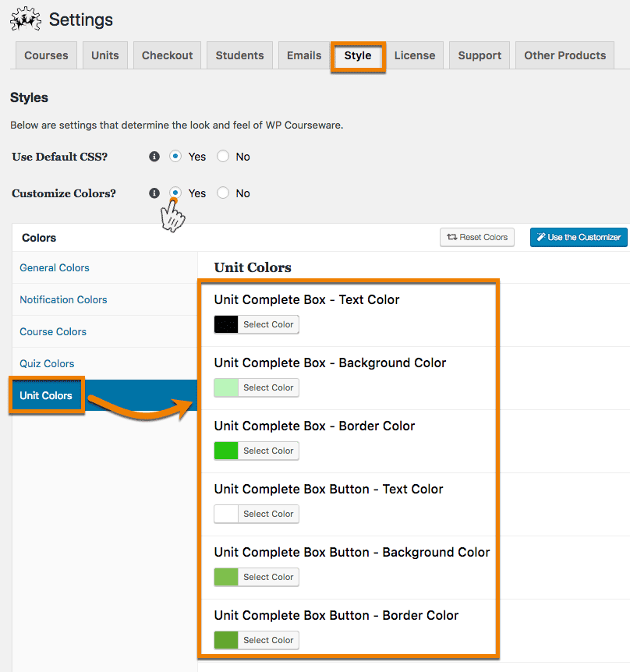This screenshot has height=672, width=630.
Task: Select Yes for Customize Colors
Action: (x=175, y=193)
